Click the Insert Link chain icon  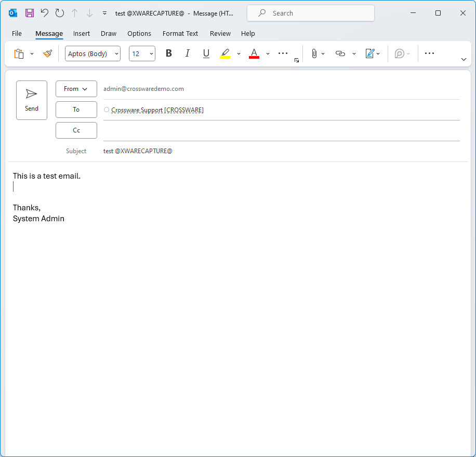point(340,53)
